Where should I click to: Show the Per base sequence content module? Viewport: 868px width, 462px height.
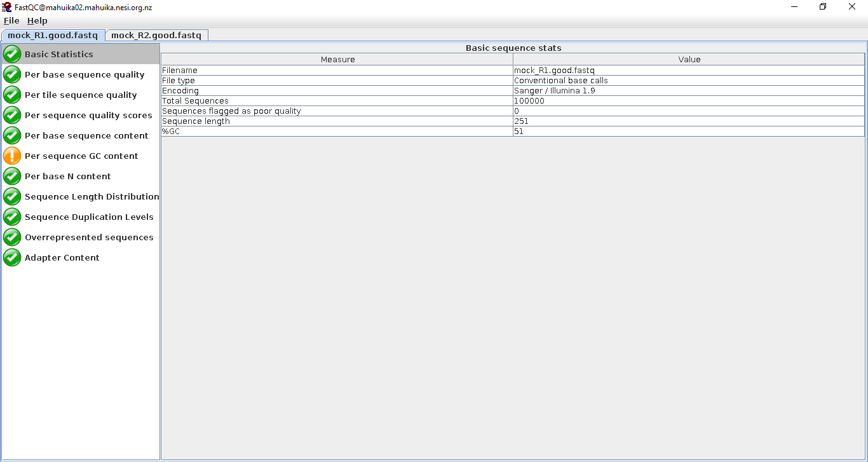pos(86,135)
